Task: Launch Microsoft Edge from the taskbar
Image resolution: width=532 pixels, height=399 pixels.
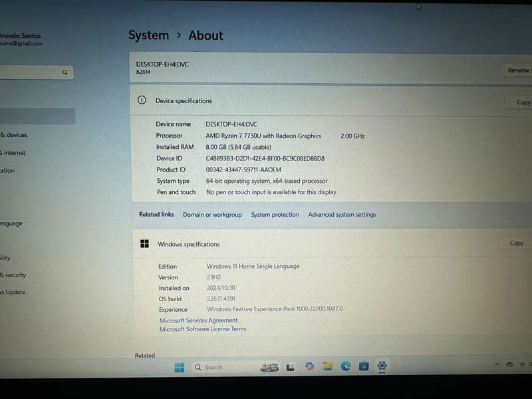Action: [x=346, y=366]
